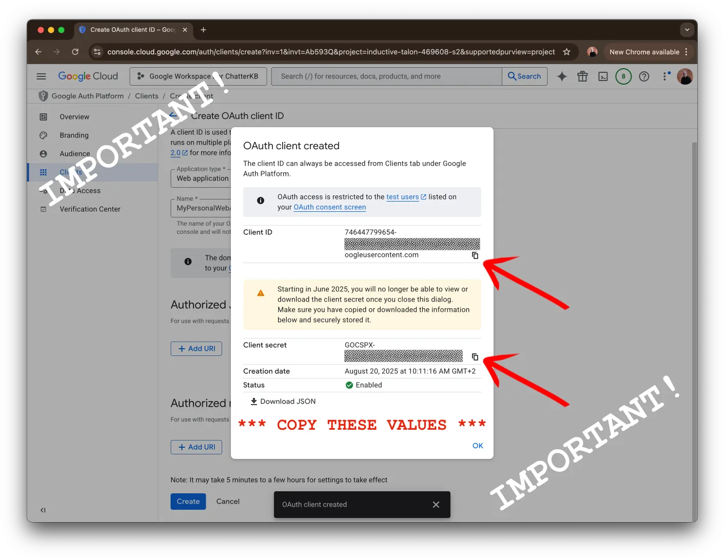The width and height of the screenshot is (728, 560).
Task: Download the credentials JSON file
Action: pos(283,402)
